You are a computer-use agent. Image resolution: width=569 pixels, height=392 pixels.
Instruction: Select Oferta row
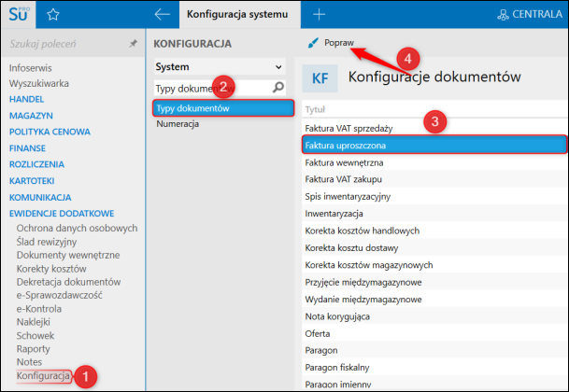tap(434, 333)
